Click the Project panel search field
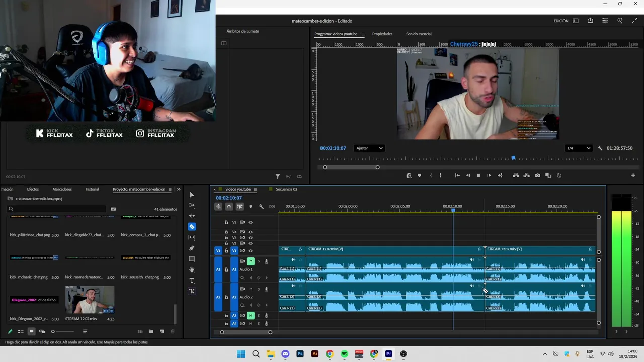Viewport: 644px width, 362px height. coord(57,209)
